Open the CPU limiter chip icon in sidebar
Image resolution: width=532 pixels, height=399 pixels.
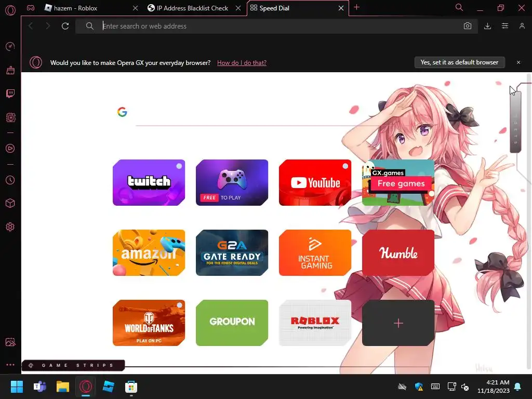(10, 117)
